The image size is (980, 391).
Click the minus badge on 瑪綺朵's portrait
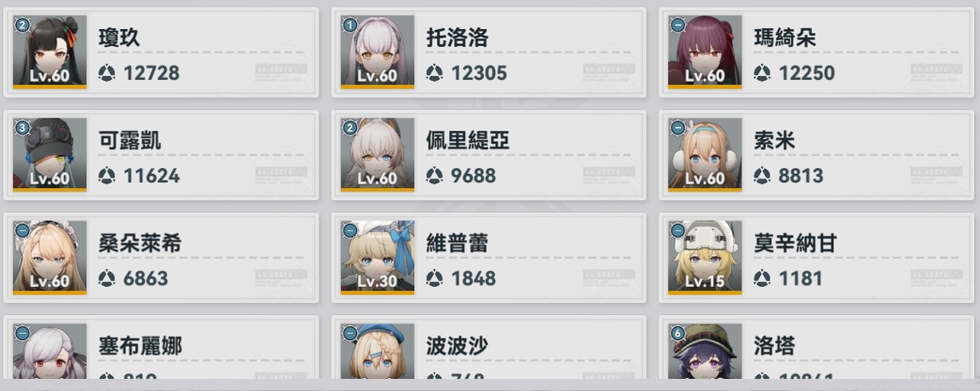tap(677, 26)
